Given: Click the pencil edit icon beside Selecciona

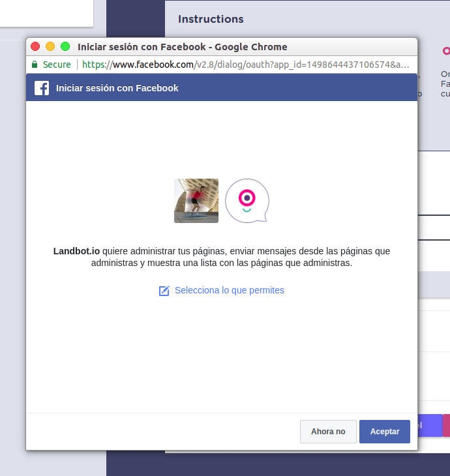Looking at the screenshot, I should tap(164, 291).
